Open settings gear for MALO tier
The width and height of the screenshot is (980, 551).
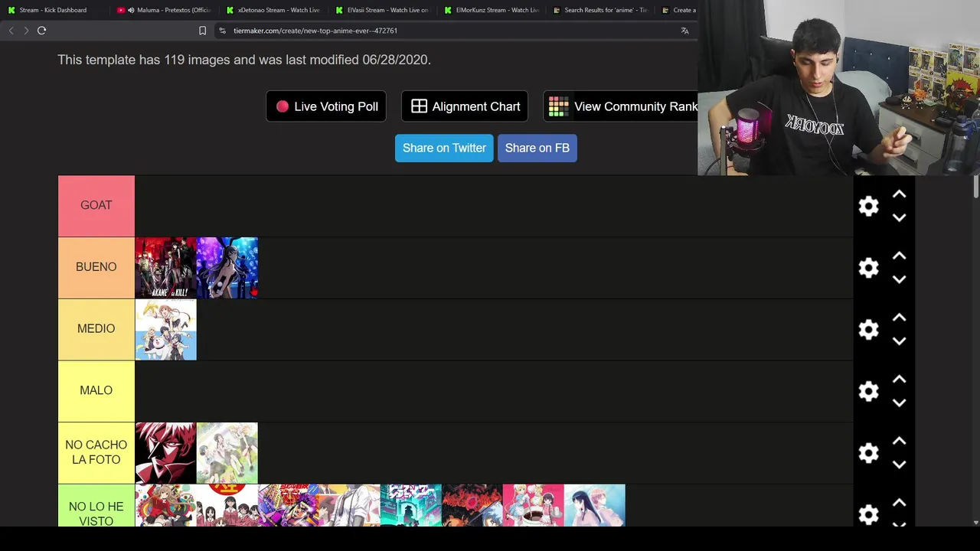tap(868, 392)
